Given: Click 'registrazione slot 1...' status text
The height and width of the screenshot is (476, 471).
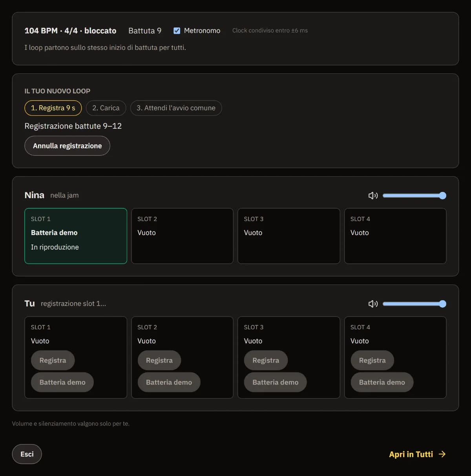Looking at the screenshot, I should (73, 303).
